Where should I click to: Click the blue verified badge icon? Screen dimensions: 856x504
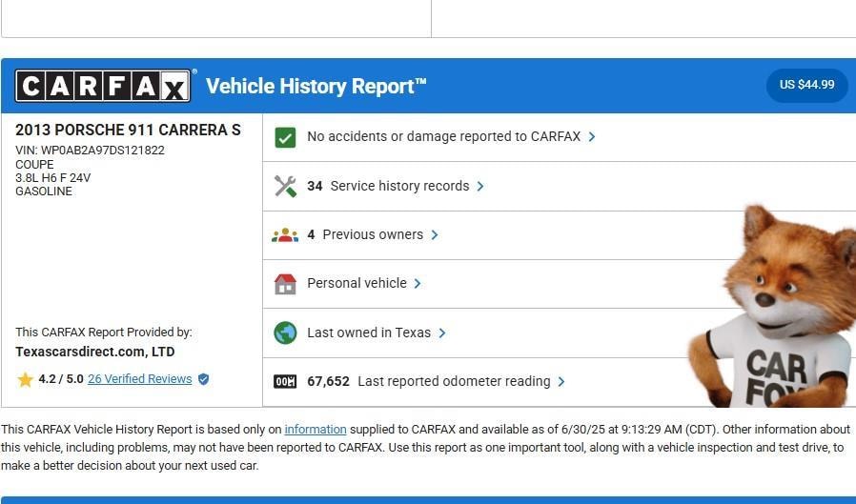pyautogui.click(x=203, y=379)
